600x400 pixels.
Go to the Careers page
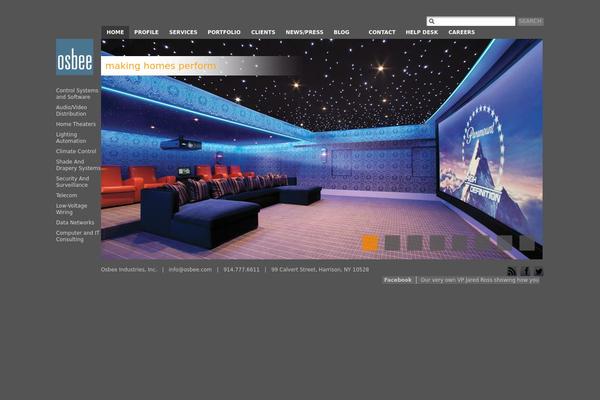pyautogui.click(x=461, y=32)
